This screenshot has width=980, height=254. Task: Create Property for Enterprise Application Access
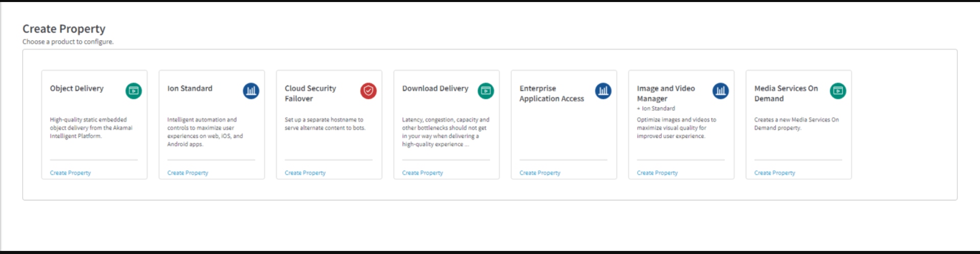(540, 173)
